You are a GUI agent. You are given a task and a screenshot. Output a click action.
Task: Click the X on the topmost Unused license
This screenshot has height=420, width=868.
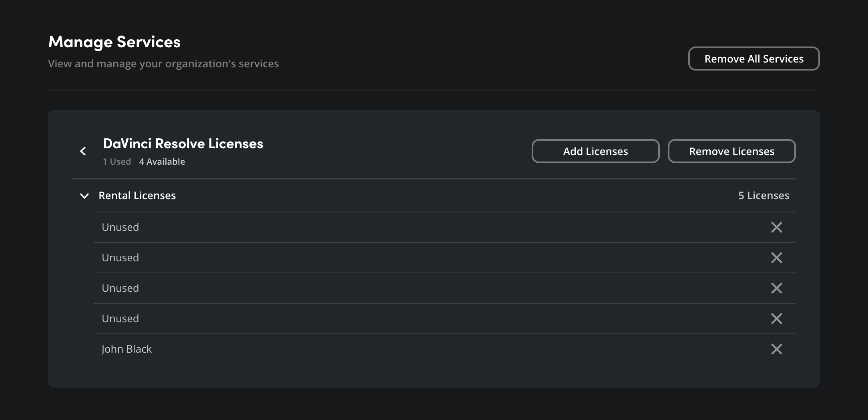tap(776, 227)
